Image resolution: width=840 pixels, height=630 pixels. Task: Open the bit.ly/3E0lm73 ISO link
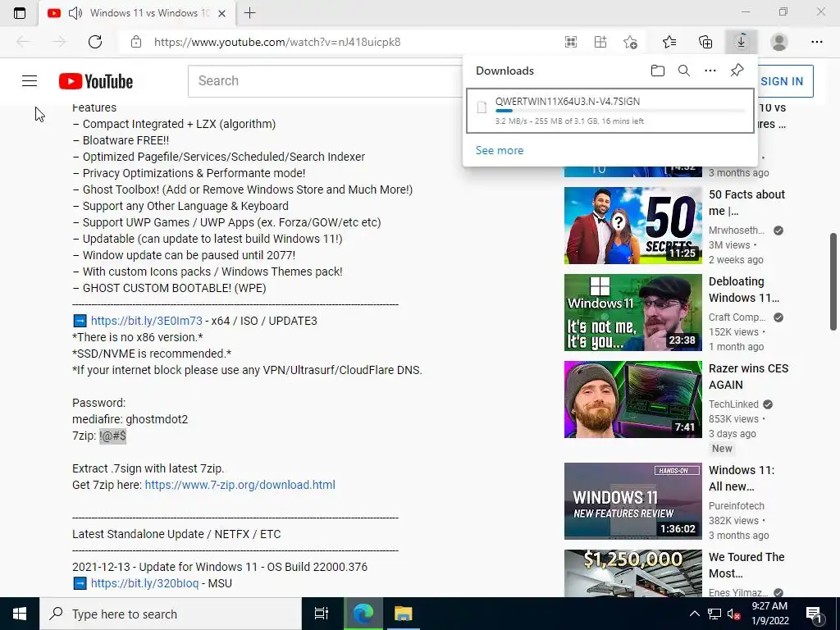pyautogui.click(x=146, y=321)
